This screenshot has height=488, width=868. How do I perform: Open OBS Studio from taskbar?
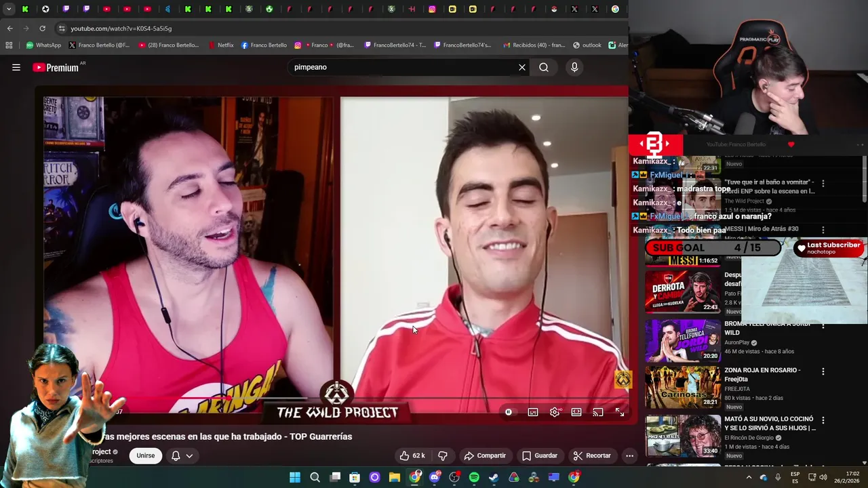[x=454, y=477]
